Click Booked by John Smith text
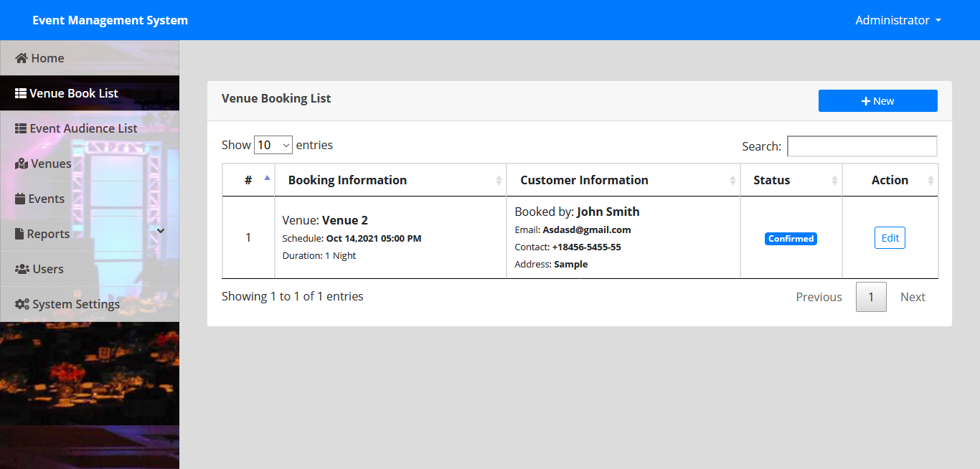The width and height of the screenshot is (980, 469). [x=577, y=212]
